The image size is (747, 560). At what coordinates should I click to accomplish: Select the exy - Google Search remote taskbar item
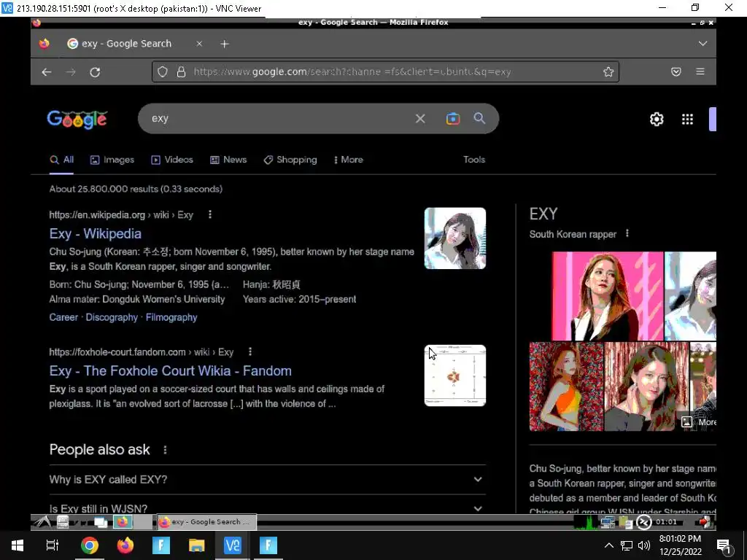tap(206, 522)
